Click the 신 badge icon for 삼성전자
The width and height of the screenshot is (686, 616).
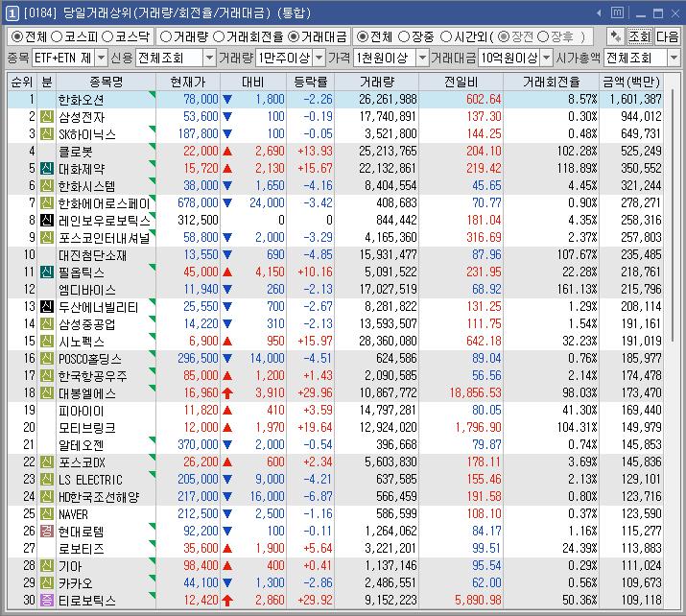[47, 117]
